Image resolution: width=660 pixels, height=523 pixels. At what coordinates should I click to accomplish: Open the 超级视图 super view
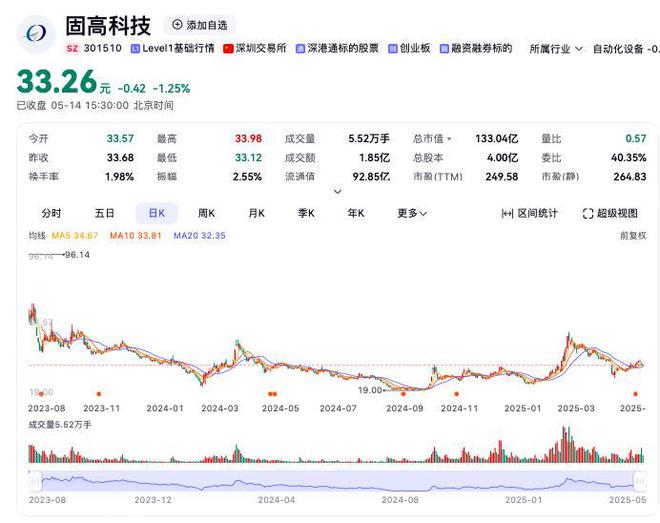(610, 214)
